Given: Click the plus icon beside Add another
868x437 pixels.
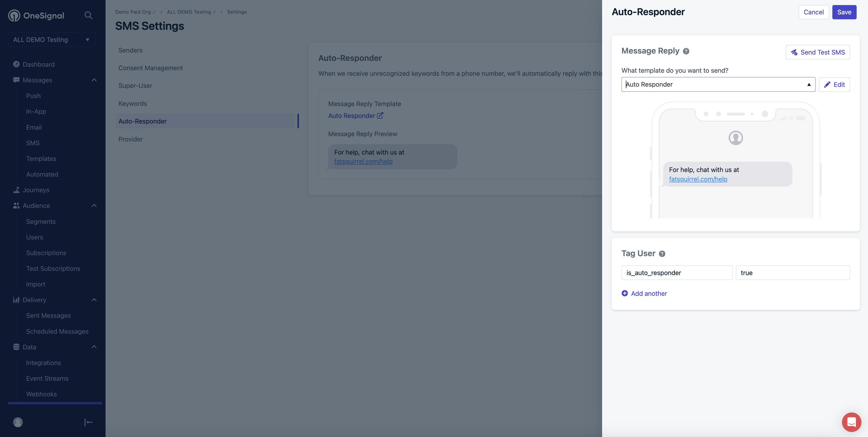Looking at the screenshot, I should coord(625,293).
